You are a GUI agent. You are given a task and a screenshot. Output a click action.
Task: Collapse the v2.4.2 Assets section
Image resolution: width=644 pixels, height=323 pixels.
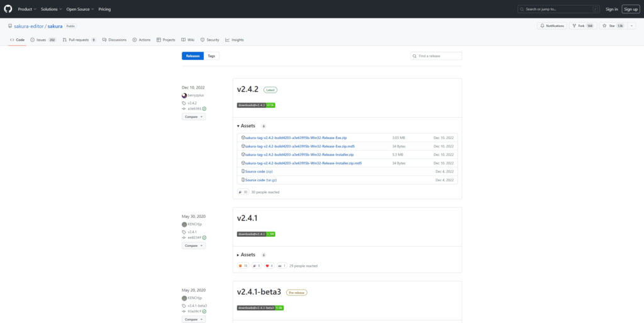[x=246, y=126]
